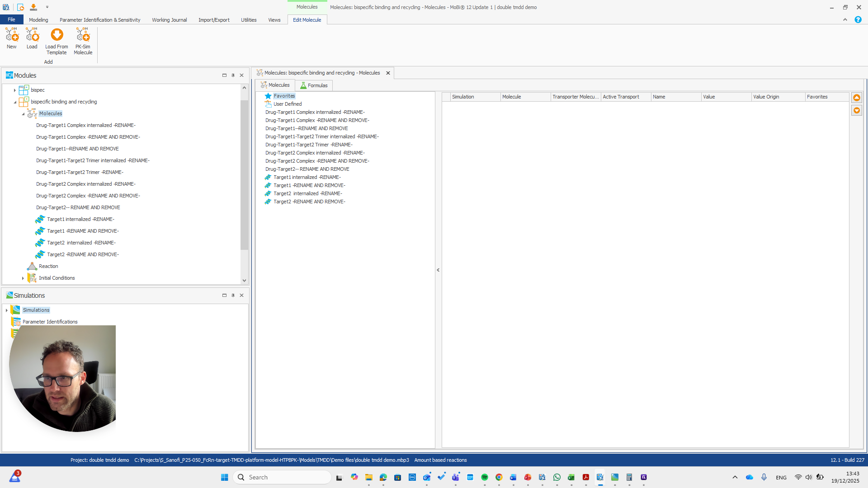
Task: Click the orange up arrow button
Action: [857, 98]
